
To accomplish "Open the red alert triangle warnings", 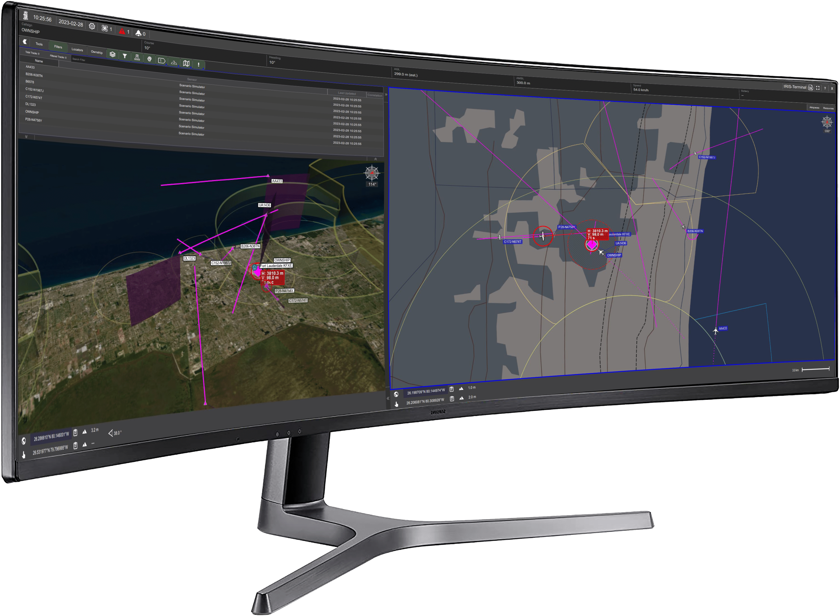I will point(122,31).
